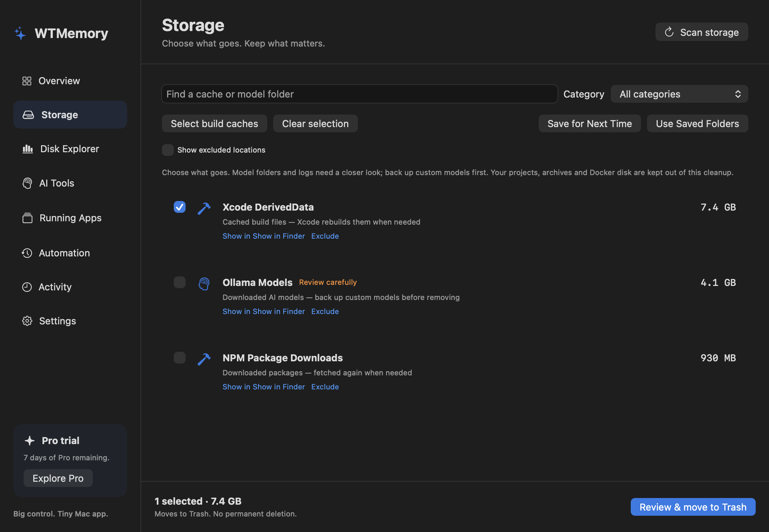View the Activity page
Image resolution: width=769 pixels, height=532 pixels.
tap(70, 287)
